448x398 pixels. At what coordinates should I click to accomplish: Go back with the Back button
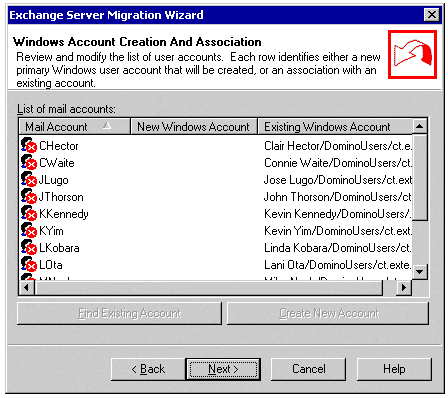(x=148, y=369)
